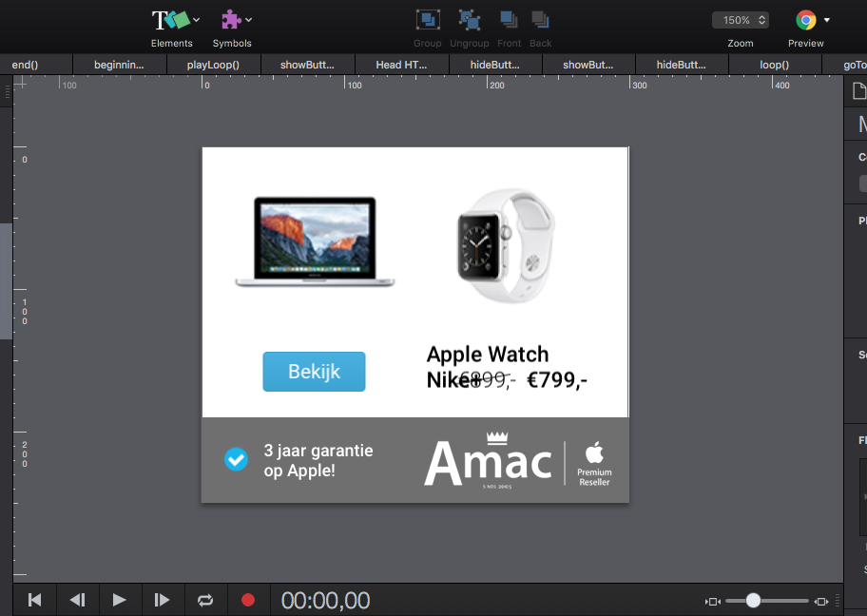Select the "3 jaar garantie op Apple!" text
Image resolution: width=867 pixels, height=616 pixels.
(x=318, y=460)
